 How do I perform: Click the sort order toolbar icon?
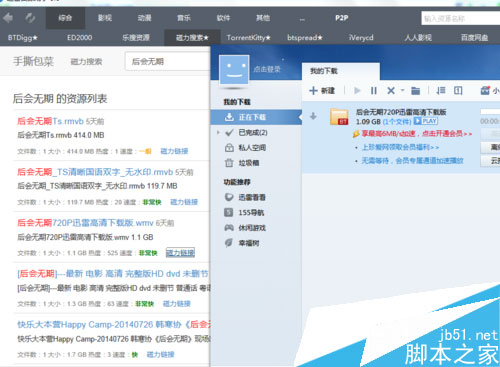(441, 91)
